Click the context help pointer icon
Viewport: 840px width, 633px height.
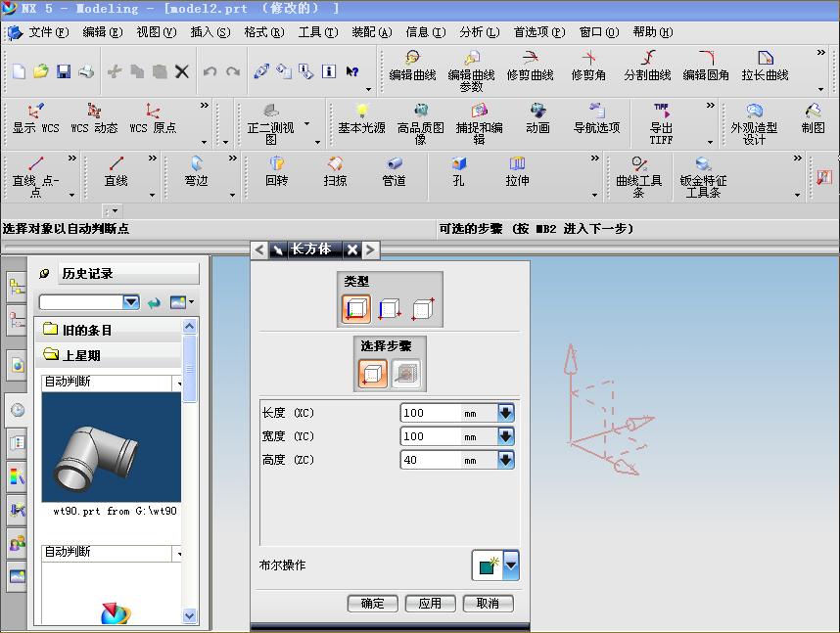click(352, 71)
